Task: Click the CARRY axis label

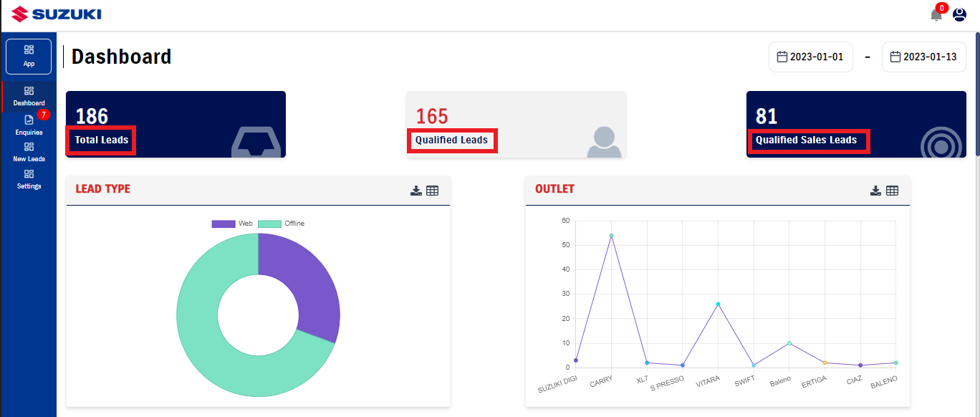Action: pyautogui.click(x=601, y=382)
